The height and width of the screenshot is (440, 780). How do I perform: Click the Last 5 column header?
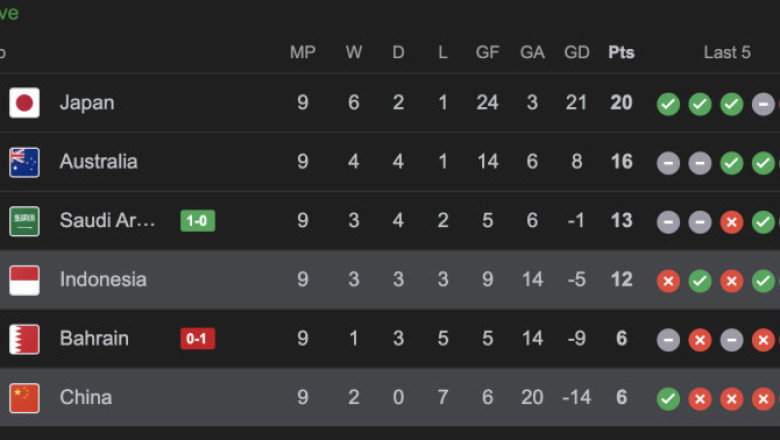[727, 52]
